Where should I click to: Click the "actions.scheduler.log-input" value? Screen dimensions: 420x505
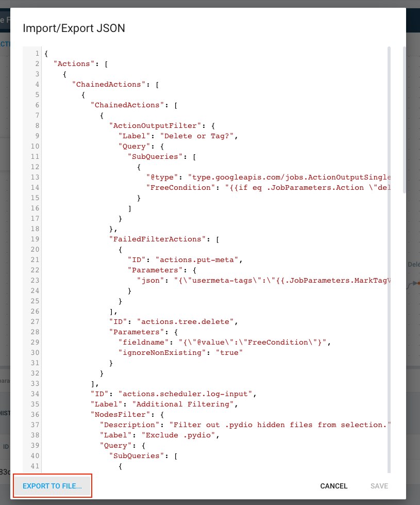click(x=185, y=394)
